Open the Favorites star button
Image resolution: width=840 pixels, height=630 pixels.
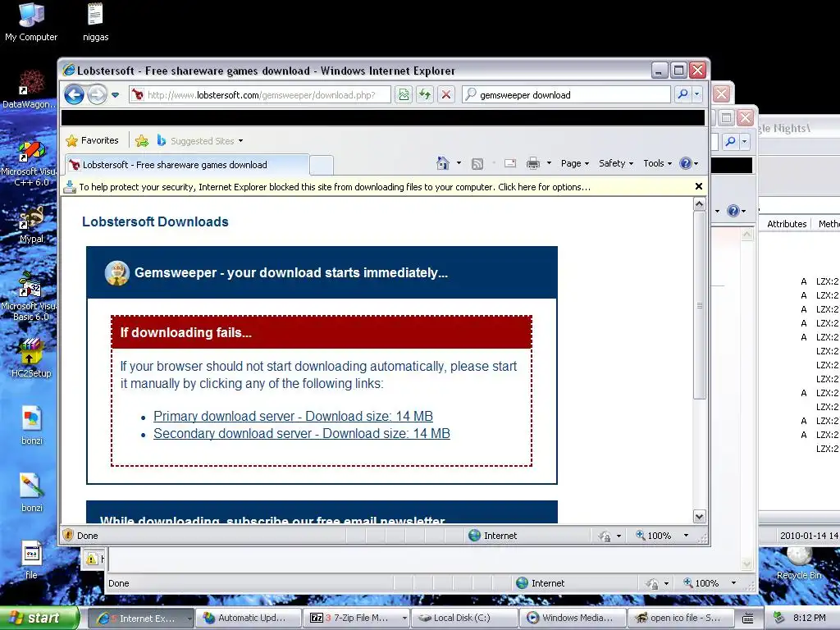(92, 140)
